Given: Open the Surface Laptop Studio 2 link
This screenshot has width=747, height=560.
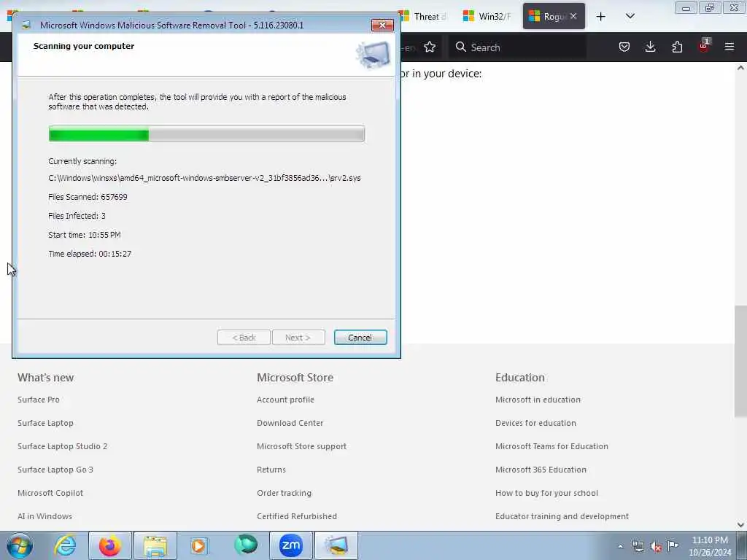Looking at the screenshot, I should [x=63, y=446].
